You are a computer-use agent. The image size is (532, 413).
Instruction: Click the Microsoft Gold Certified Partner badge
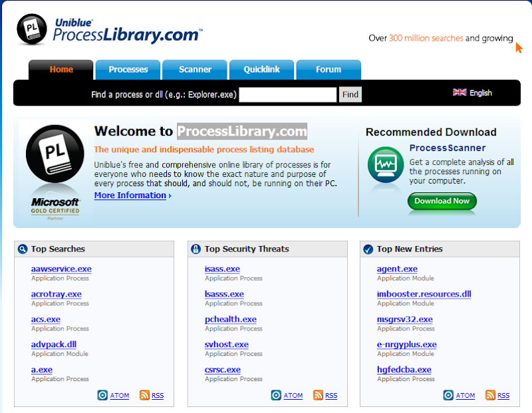[55, 209]
